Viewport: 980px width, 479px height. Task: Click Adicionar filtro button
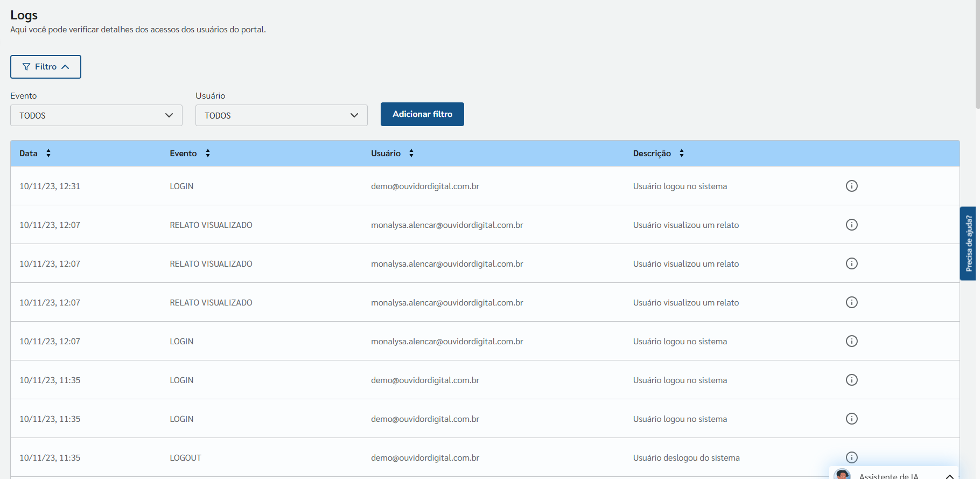422,114
